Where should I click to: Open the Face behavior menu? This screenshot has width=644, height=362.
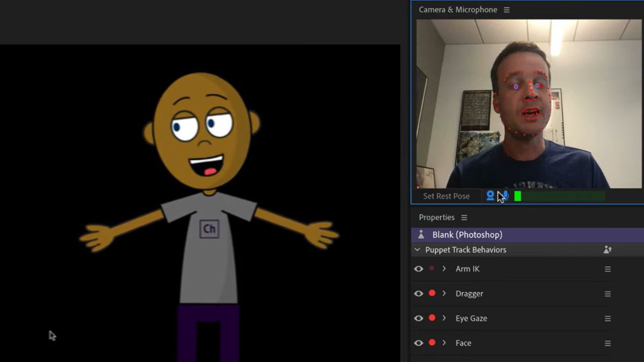tap(608, 343)
